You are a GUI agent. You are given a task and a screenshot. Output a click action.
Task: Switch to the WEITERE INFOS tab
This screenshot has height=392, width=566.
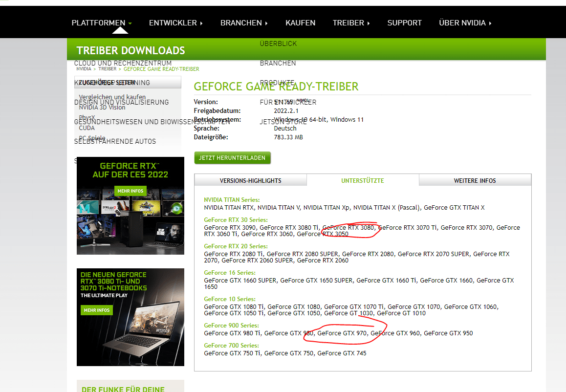coord(475,180)
